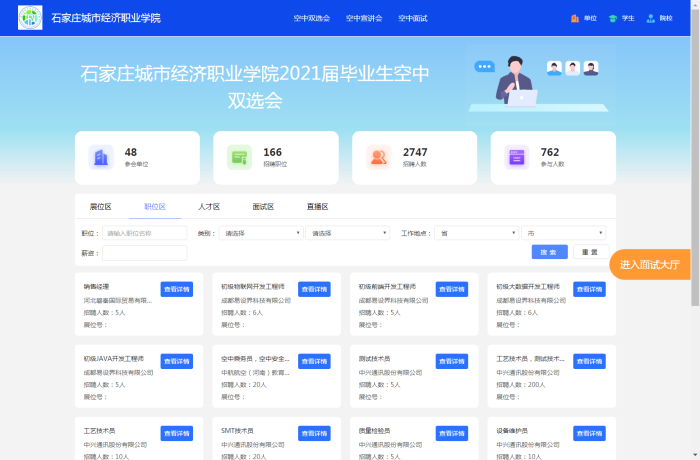
Task: Click the 48 participating units number
Action: (x=131, y=152)
